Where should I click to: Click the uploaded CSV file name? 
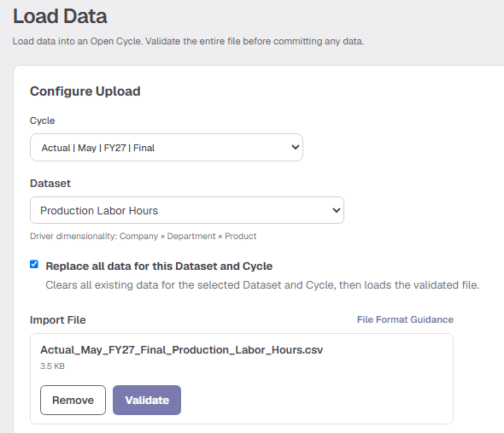(x=182, y=350)
